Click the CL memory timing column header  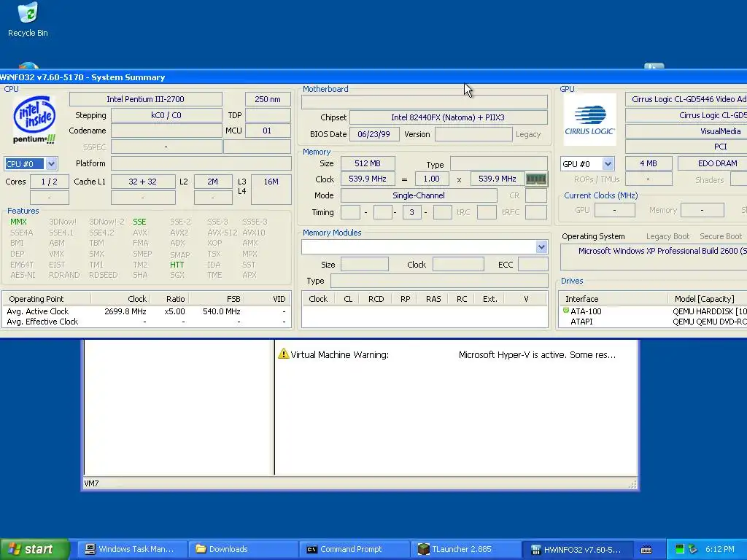[x=348, y=298]
